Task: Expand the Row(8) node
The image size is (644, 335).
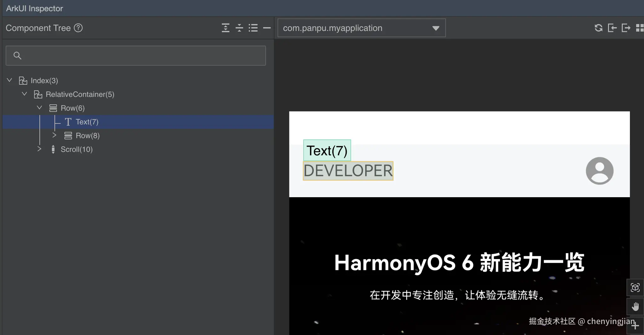Action: [54, 135]
